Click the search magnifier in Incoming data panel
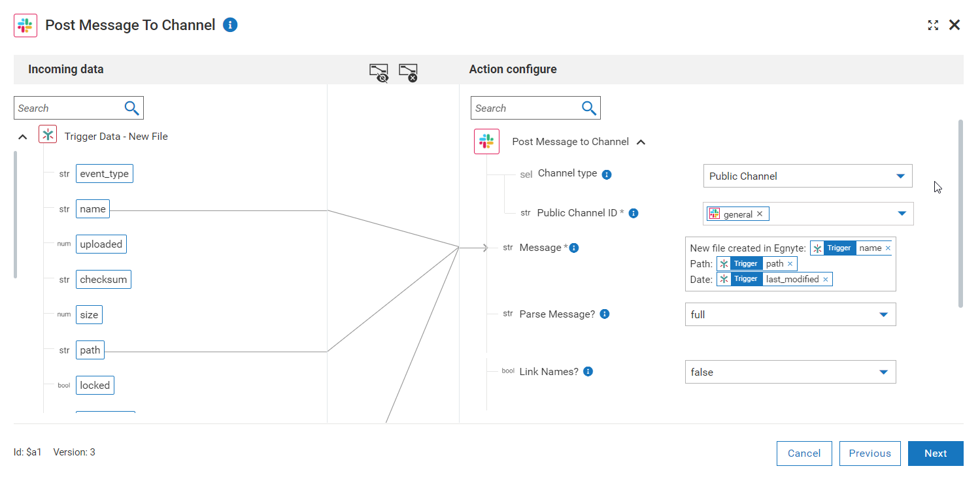The image size is (980, 479). pos(132,107)
